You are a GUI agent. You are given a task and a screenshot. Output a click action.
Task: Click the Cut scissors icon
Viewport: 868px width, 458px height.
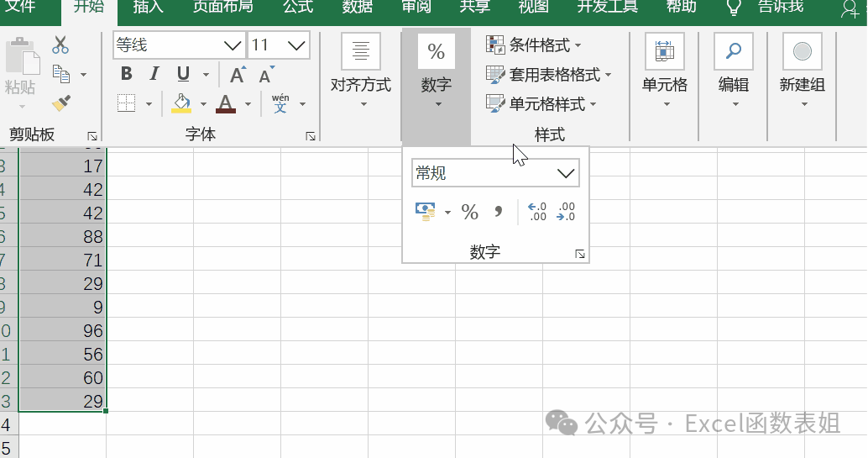pos(60,45)
